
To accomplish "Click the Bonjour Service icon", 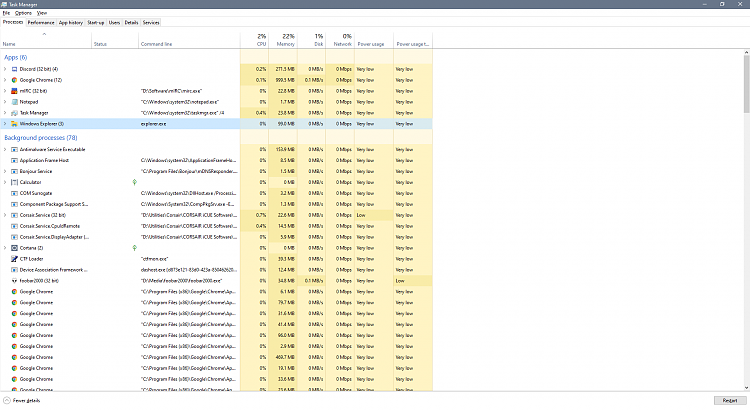I will tap(14, 171).
